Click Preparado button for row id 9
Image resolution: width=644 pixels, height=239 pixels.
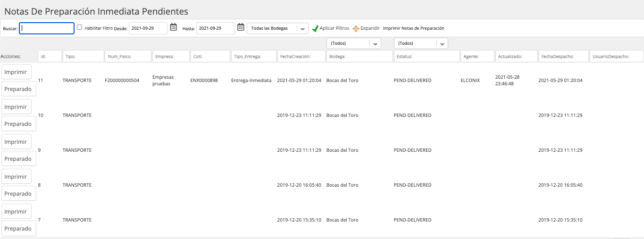tap(18, 158)
